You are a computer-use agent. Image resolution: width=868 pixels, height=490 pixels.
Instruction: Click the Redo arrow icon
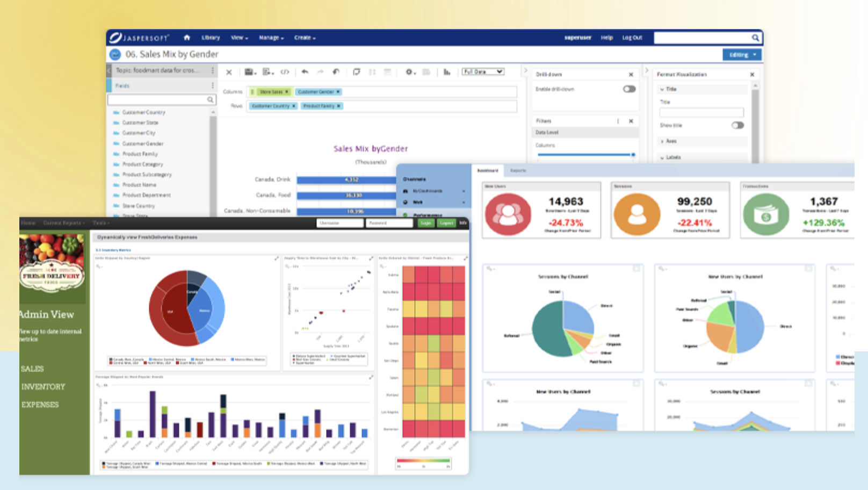(320, 72)
